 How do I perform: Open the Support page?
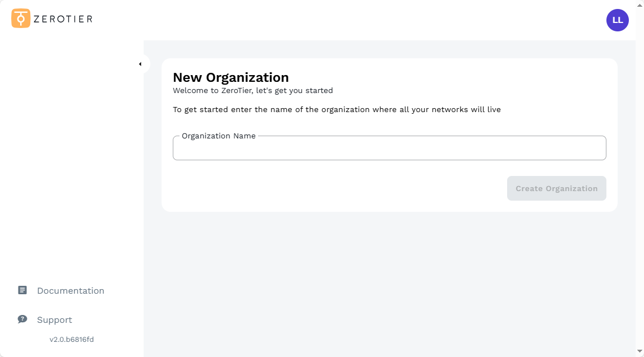click(x=54, y=319)
